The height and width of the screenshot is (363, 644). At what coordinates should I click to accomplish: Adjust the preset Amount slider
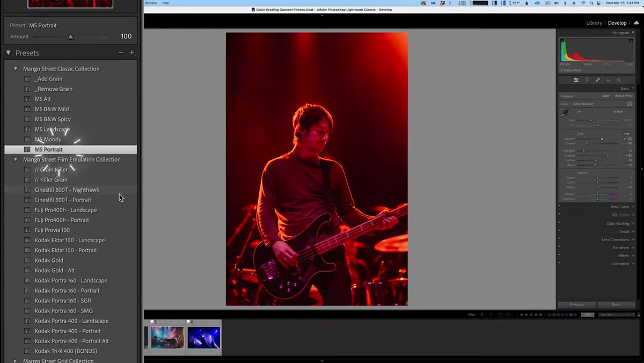[x=70, y=37]
